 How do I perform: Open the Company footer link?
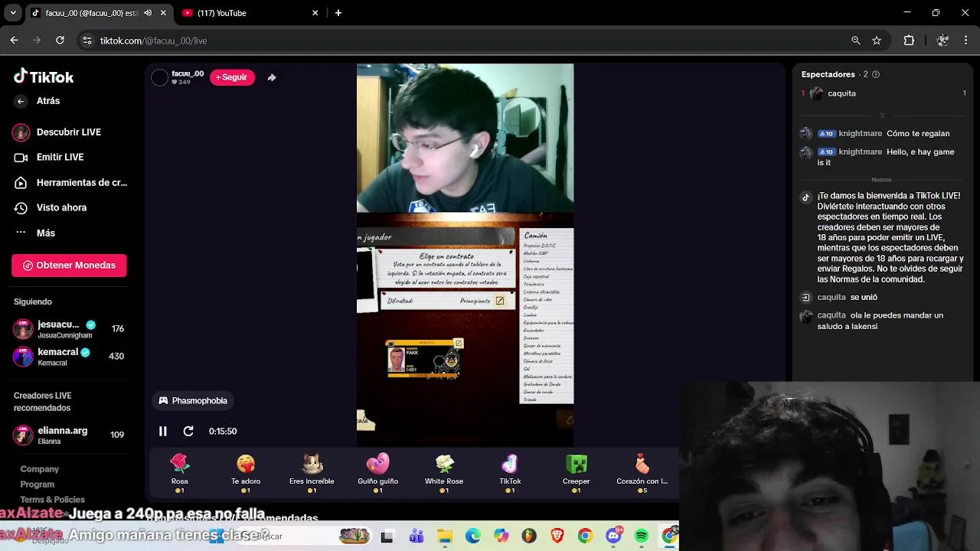pos(40,469)
